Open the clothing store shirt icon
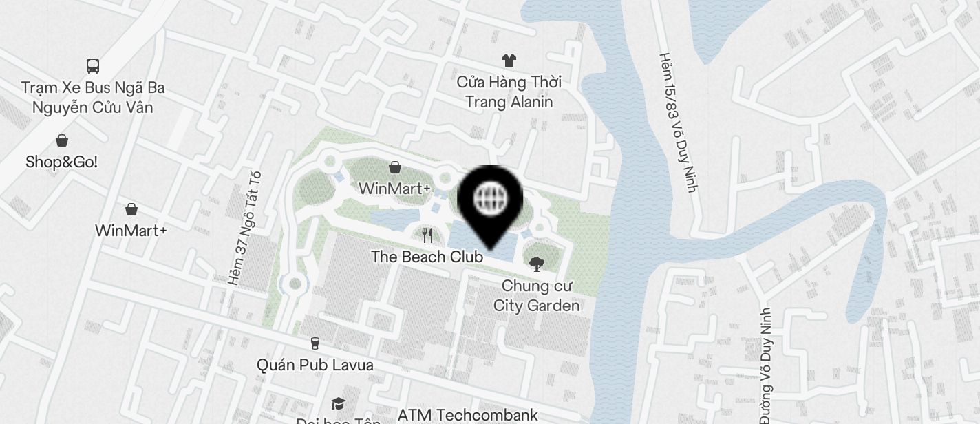The image size is (980, 424). [509, 60]
